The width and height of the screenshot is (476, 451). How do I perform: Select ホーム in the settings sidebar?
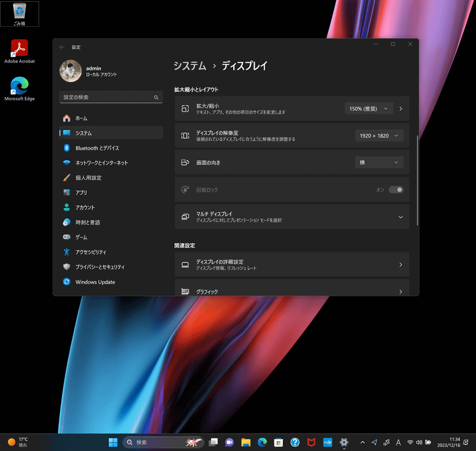click(83, 118)
